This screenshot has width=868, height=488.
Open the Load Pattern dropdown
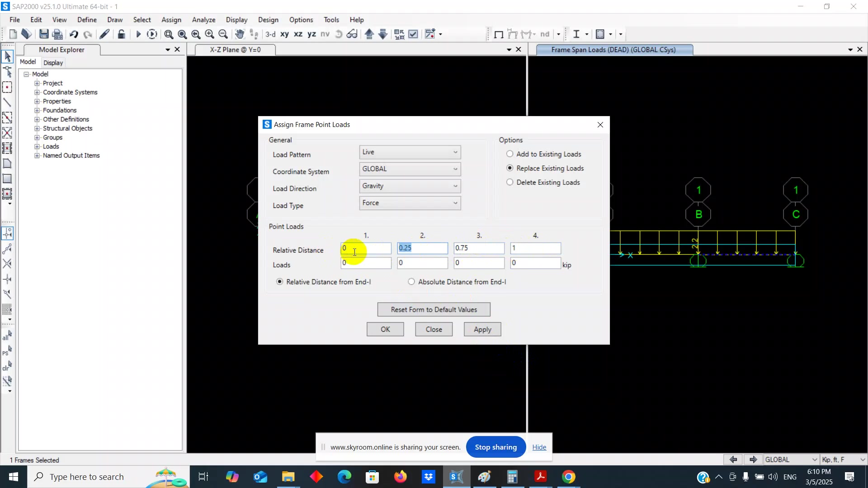tap(410, 152)
